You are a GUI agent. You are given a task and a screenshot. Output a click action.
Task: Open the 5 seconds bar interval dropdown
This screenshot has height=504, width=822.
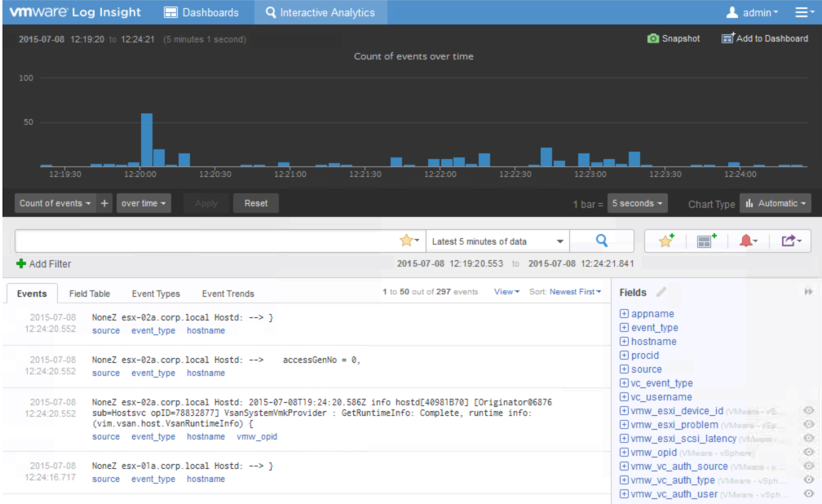(x=636, y=203)
